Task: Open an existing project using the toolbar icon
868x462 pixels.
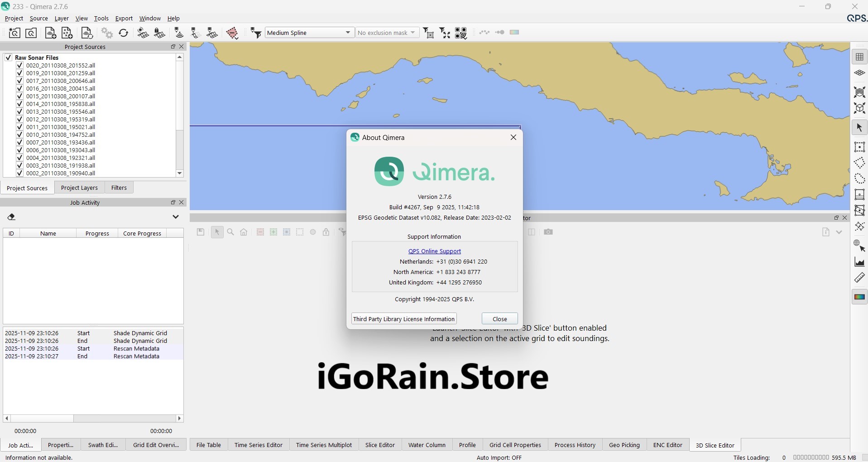Action: coord(31,33)
